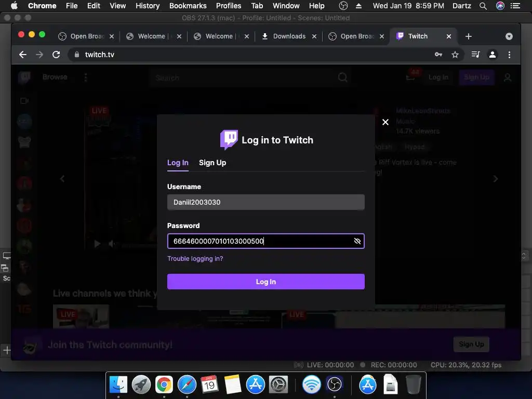Open OBS Studio from the Dock

pos(335,384)
